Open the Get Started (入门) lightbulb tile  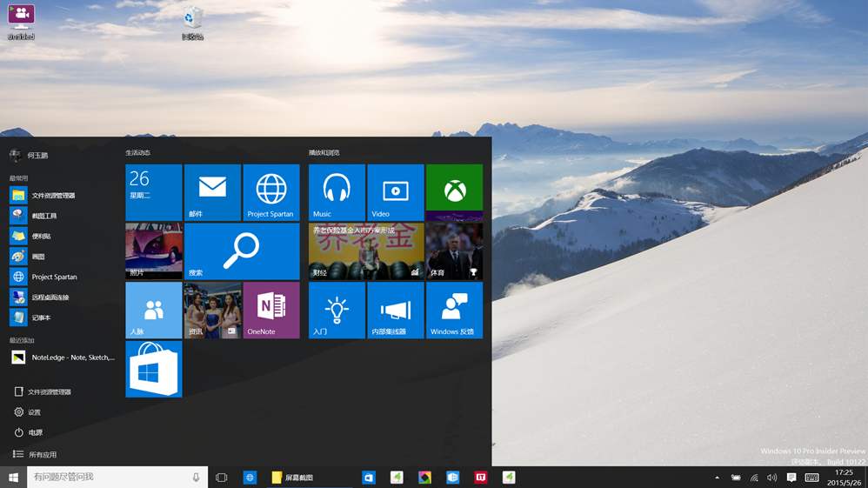pyautogui.click(x=337, y=310)
